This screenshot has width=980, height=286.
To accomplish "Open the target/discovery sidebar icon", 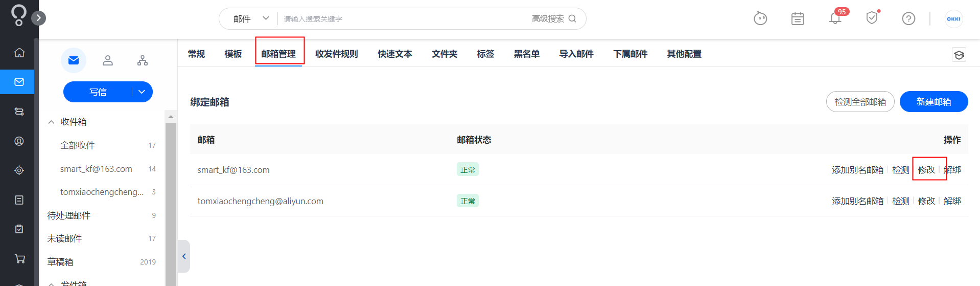I will 19,170.
